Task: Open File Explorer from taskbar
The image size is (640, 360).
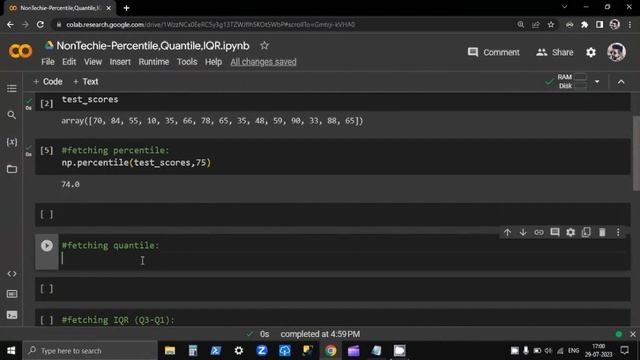Action: click(x=170, y=351)
